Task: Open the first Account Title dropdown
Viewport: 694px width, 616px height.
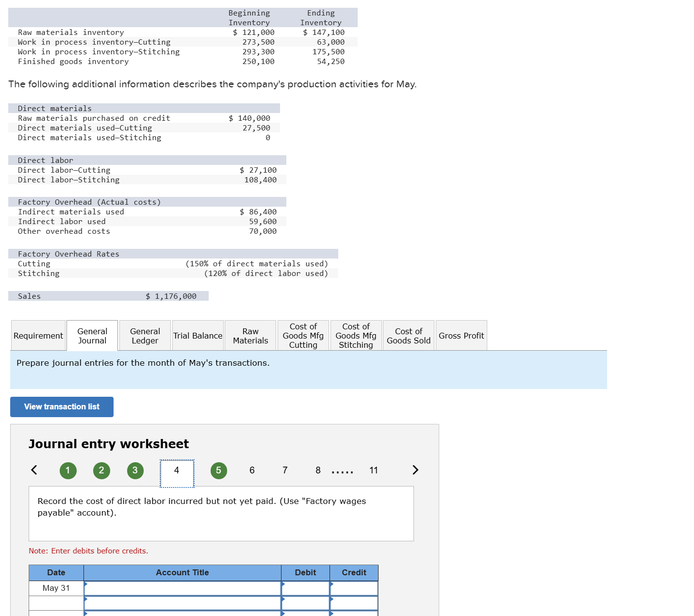Action: [182, 588]
